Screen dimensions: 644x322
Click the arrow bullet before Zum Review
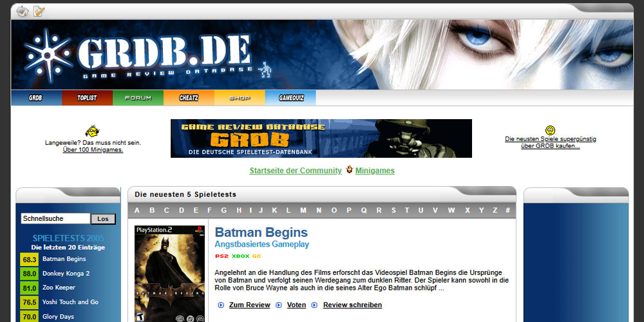(x=222, y=305)
